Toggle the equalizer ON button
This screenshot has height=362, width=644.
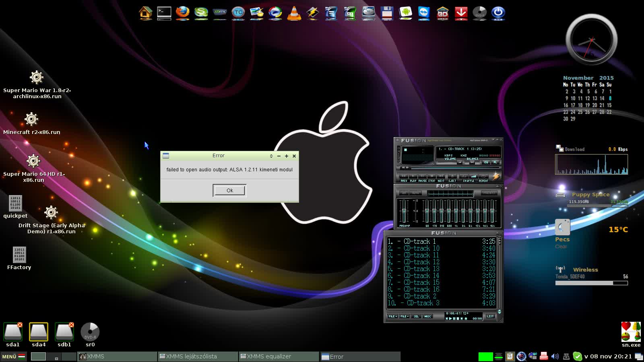(404, 193)
